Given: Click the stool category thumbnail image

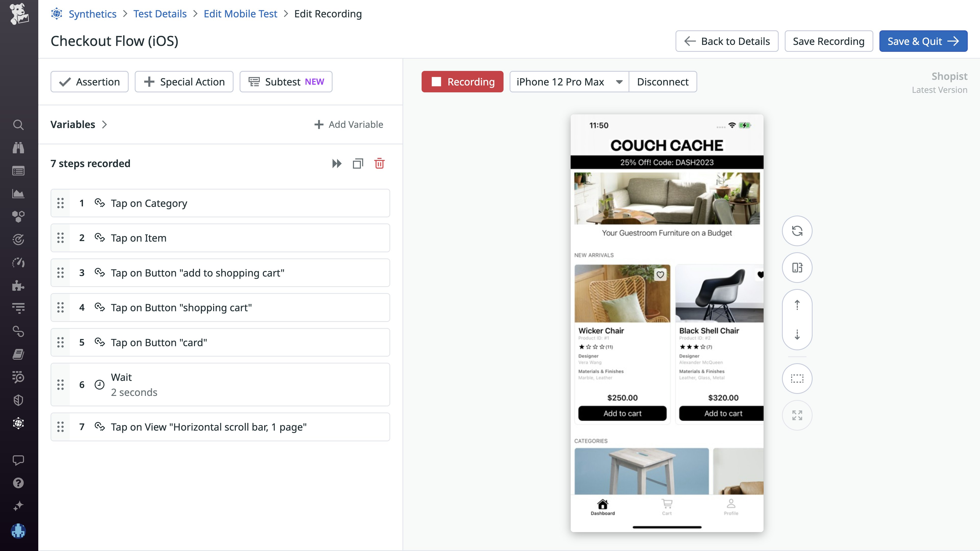Looking at the screenshot, I should (x=641, y=471).
